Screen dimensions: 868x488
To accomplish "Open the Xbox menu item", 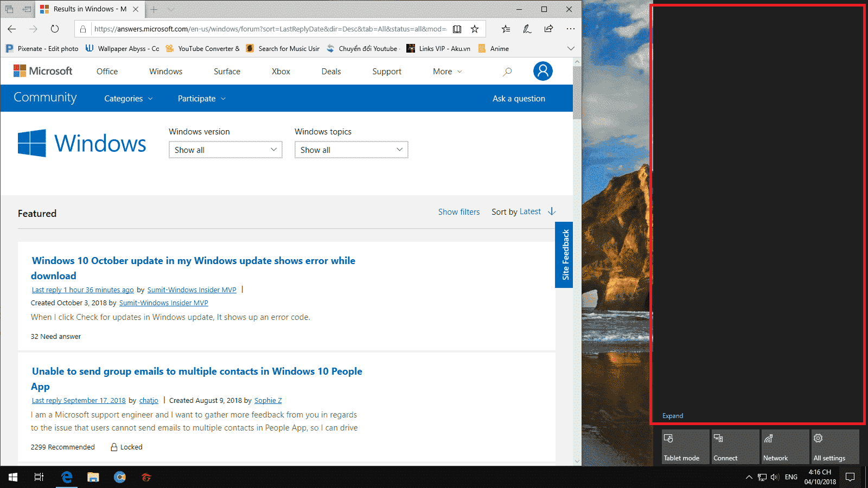I will point(281,72).
